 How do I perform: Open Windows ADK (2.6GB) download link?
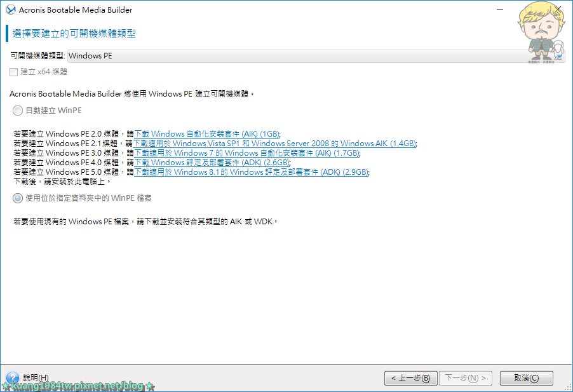pos(212,163)
